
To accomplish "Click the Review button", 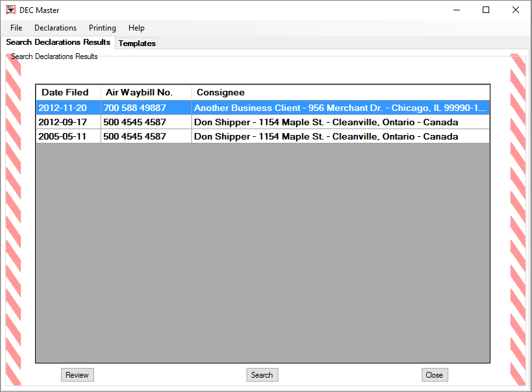I will coord(77,374).
